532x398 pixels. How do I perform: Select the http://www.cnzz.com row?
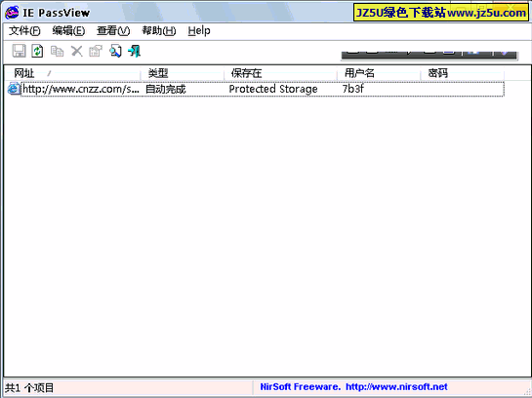click(256, 89)
